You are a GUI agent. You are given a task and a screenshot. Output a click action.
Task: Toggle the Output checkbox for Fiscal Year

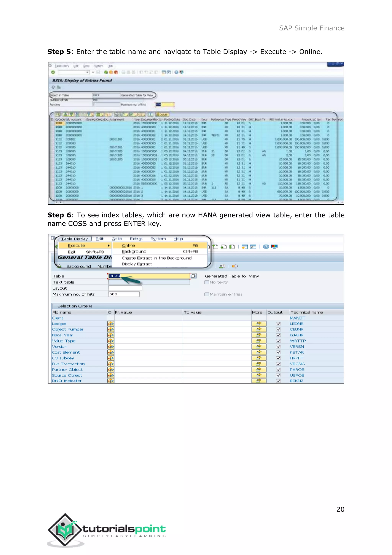pos(278,335)
